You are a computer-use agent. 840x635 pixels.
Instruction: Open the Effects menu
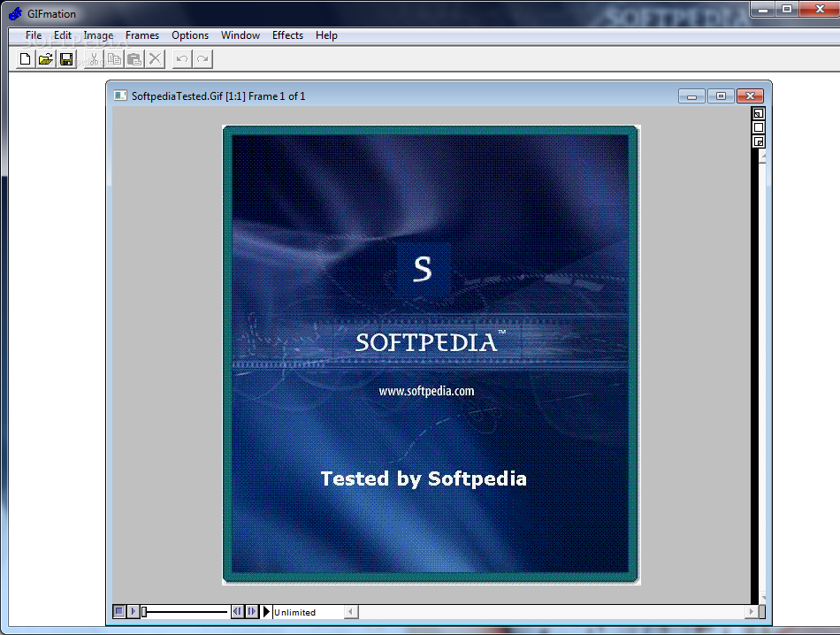click(x=287, y=35)
